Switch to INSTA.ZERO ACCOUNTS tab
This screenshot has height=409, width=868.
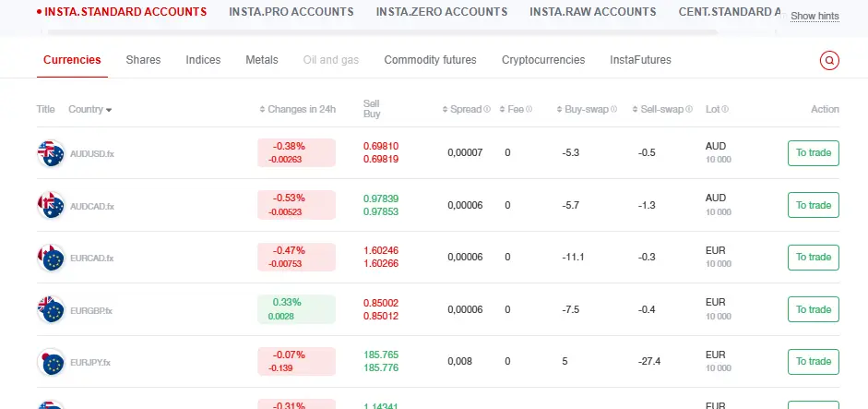pos(442,12)
